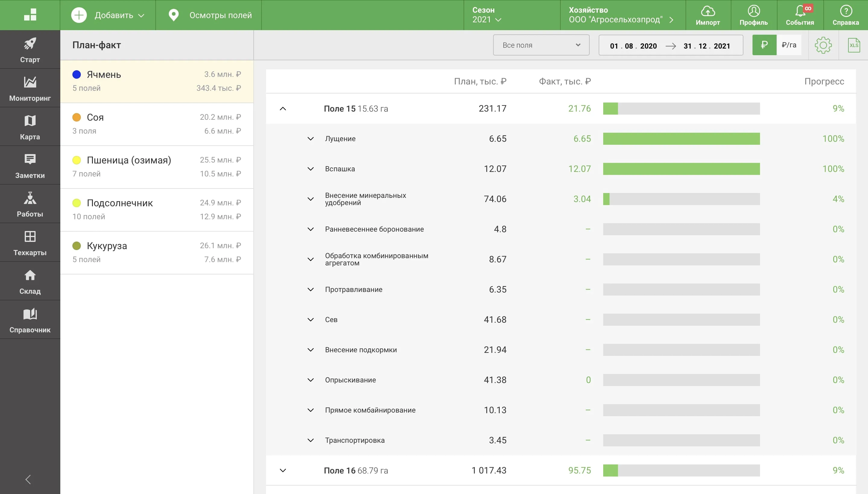
Task: Open the Все поля dropdown
Action: [541, 45]
